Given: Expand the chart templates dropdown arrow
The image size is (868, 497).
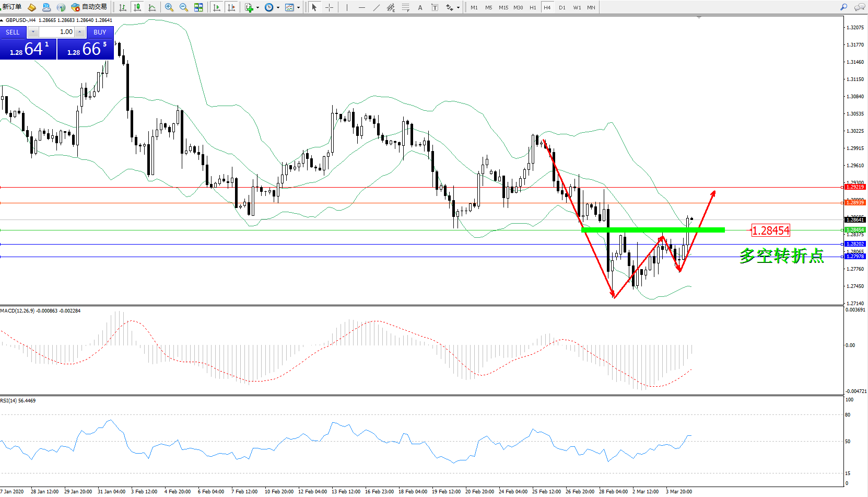Looking at the screenshot, I should point(298,8).
